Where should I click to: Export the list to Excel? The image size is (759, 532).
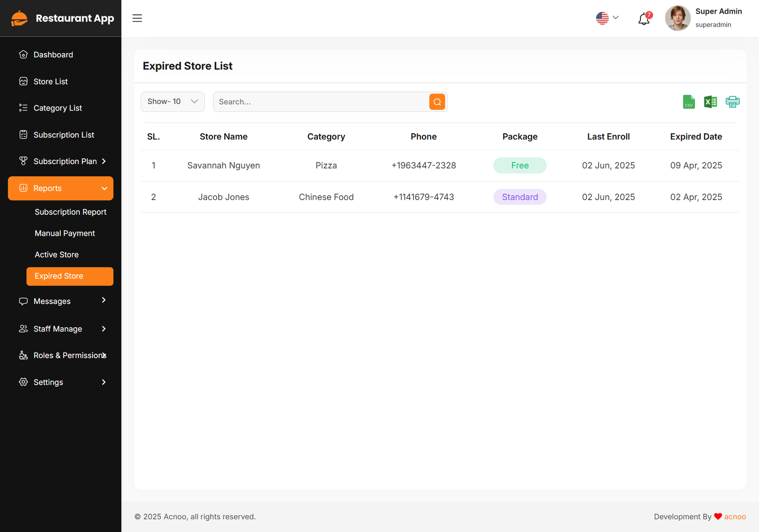click(710, 102)
